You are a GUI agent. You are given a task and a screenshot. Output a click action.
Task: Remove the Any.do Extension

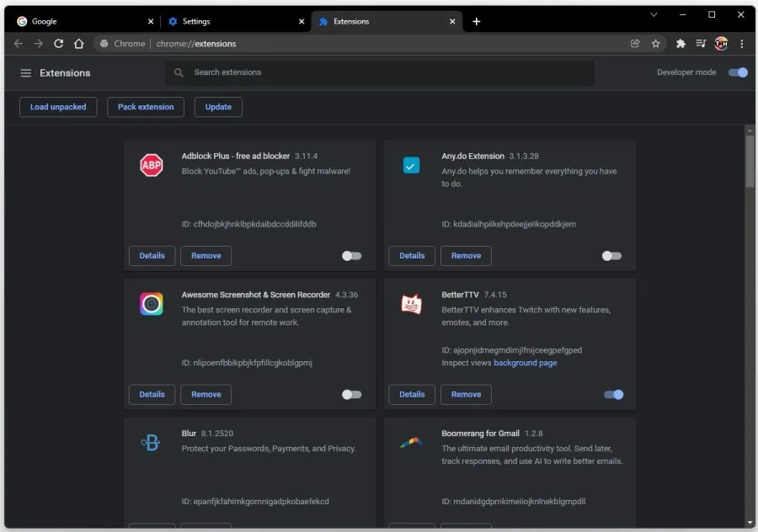pyautogui.click(x=466, y=256)
